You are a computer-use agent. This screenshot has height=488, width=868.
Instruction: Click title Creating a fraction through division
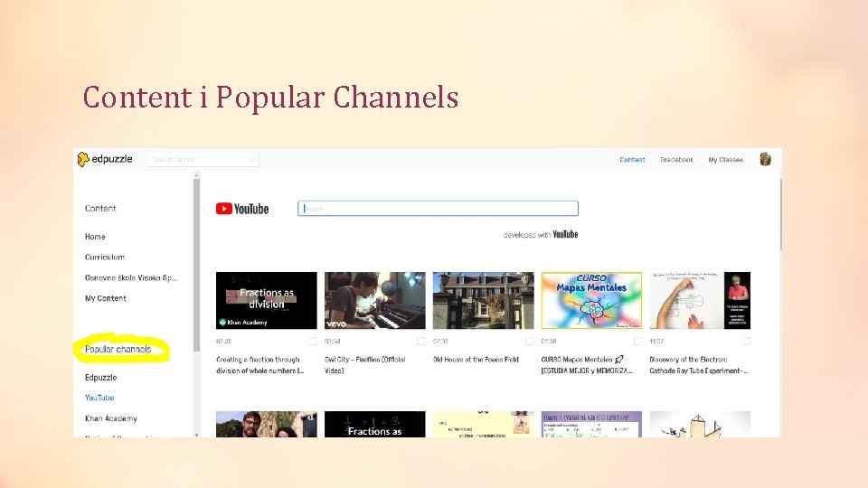coord(260,365)
